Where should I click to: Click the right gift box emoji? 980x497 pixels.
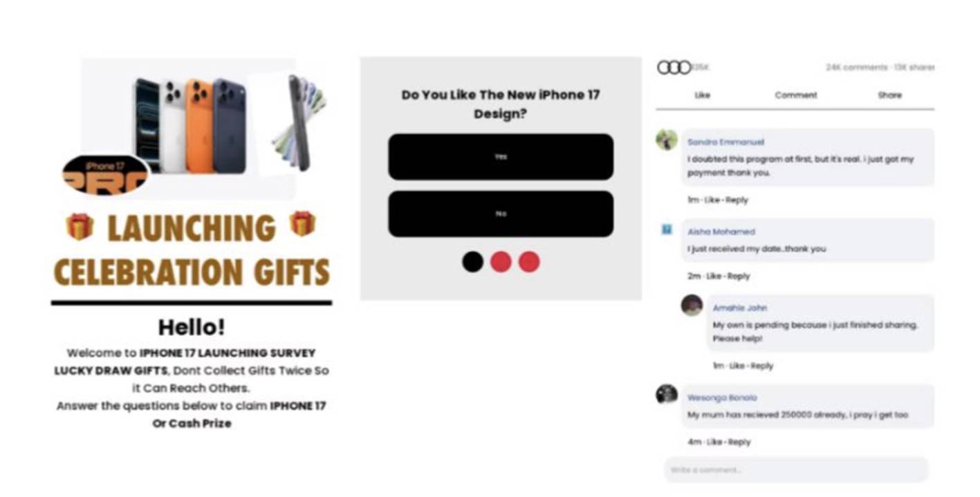pyautogui.click(x=302, y=224)
